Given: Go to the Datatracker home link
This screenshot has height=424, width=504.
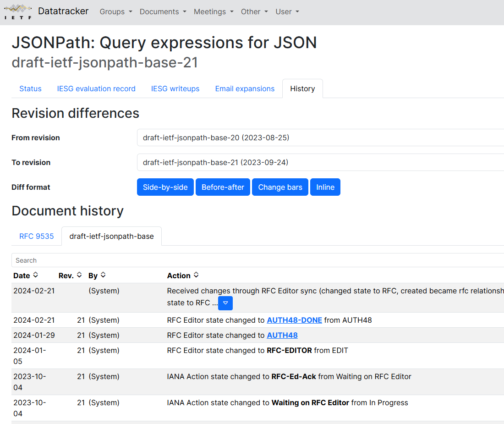Looking at the screenshot, I should point(63,11).
